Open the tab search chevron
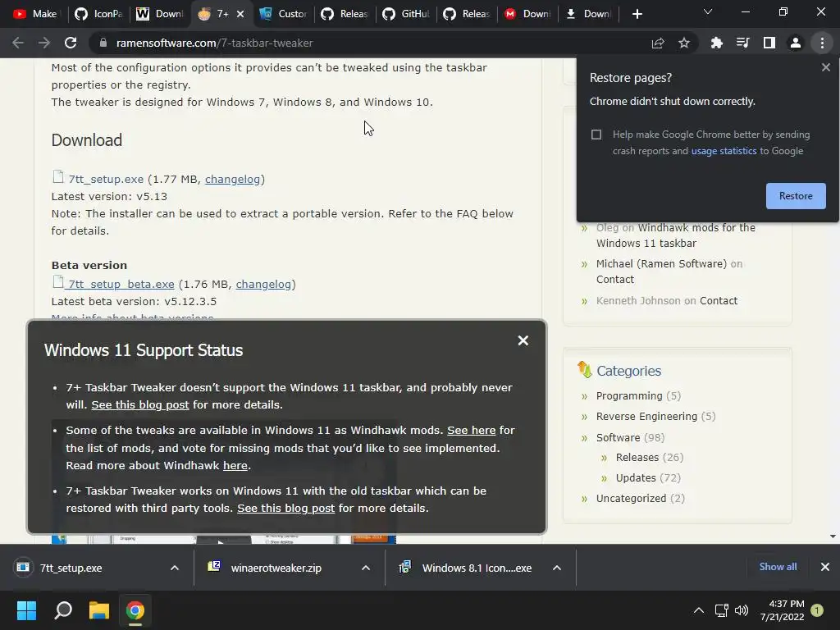 pyautogui.click(x=708, y=11)
